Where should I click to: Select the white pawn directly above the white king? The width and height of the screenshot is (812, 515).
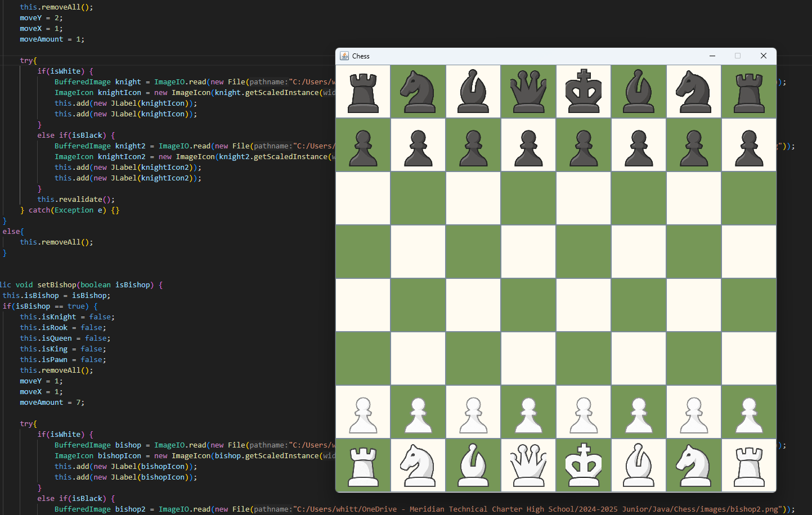583,412
